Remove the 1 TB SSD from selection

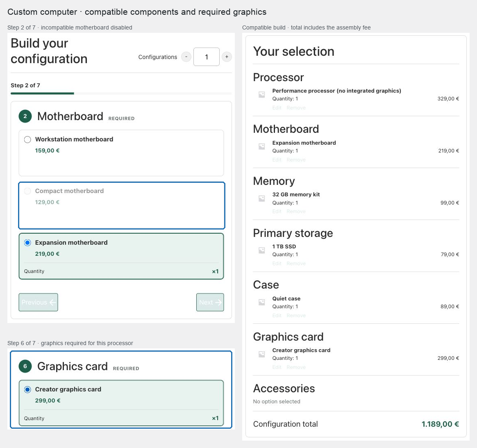296,264
